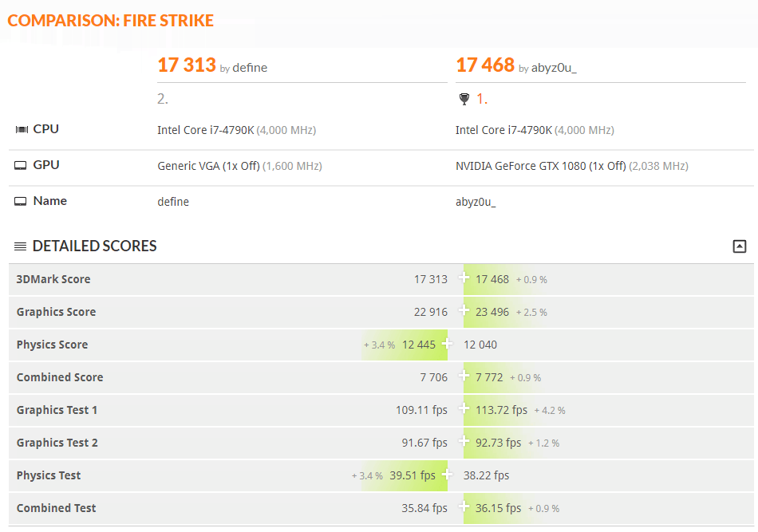The width and height of the screenshot is (758, 532).
Task: Click NVIDIA GeForce GTX 1080 GPU entry
Action: coord(540,166)
